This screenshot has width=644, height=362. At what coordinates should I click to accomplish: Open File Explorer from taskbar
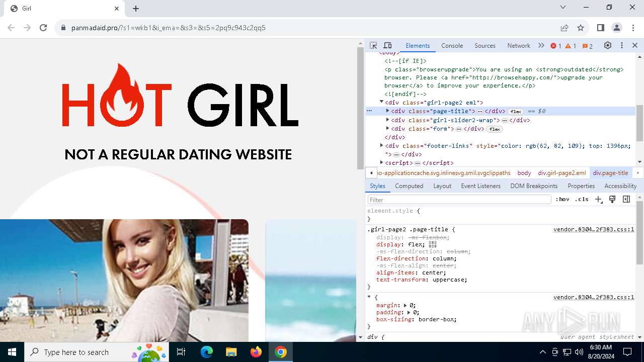231,352
